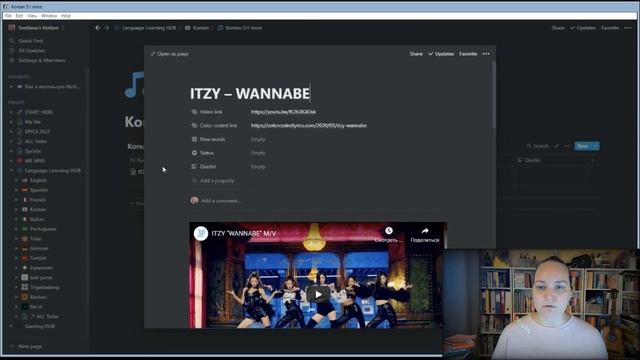Image resolution: width=640 pixels, height=360 pixels.
Task: Click the blue New button
Action: [583, 146]
